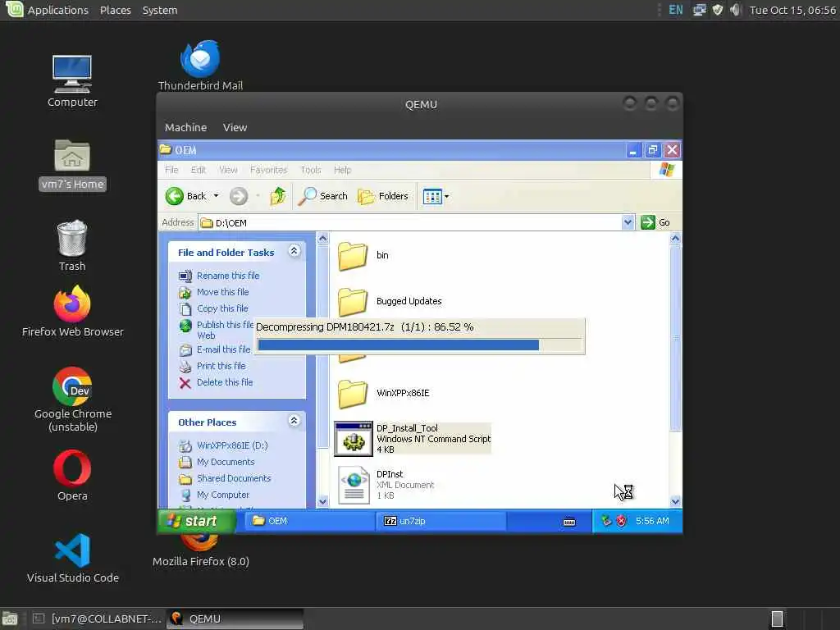Click the network connection panel icon
This screenshot has width=840, height=630.
tap(699, 10)
